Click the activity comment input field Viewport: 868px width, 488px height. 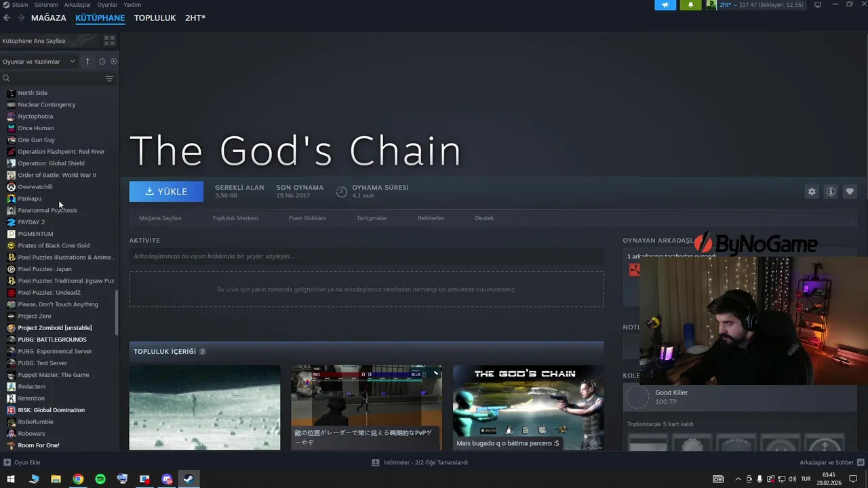pos(366,256)
